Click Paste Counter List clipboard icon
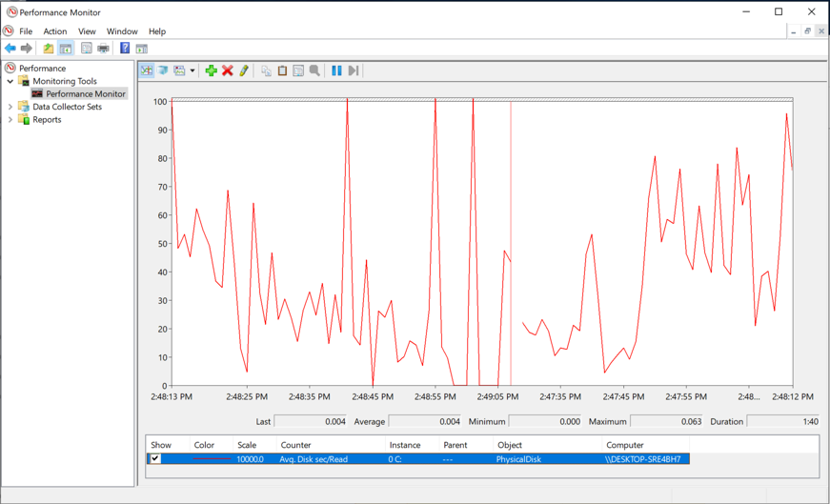 pos(283,71)
